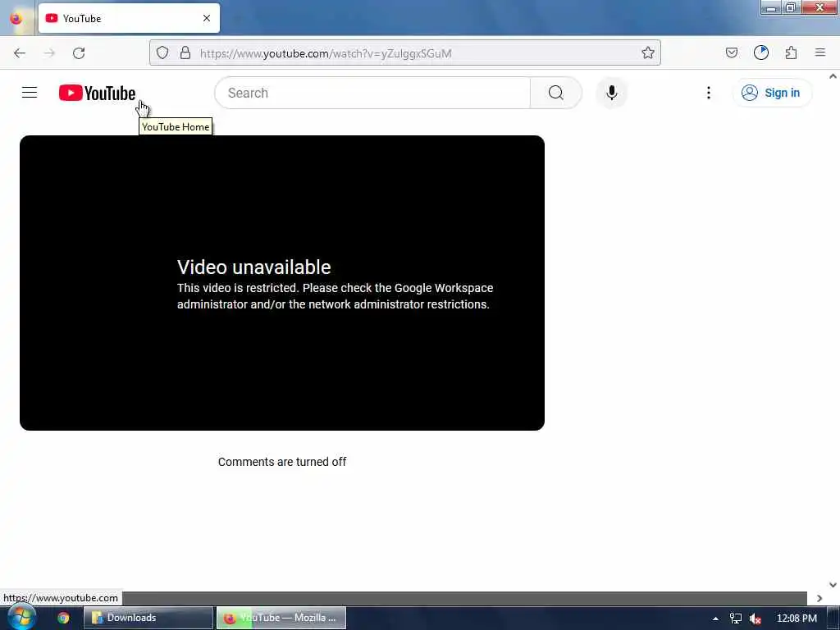Click the page scrollbar up arrow
840x630 pixels.
click(x=833, y=76)
